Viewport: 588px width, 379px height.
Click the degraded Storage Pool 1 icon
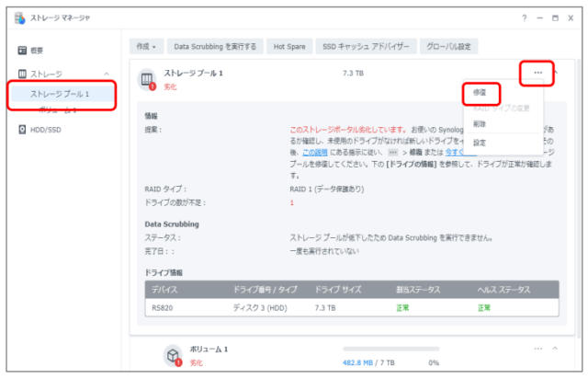click(147, 79)
